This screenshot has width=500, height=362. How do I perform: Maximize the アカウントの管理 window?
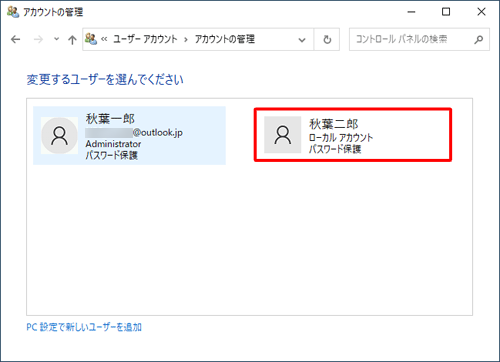[446, 12]
